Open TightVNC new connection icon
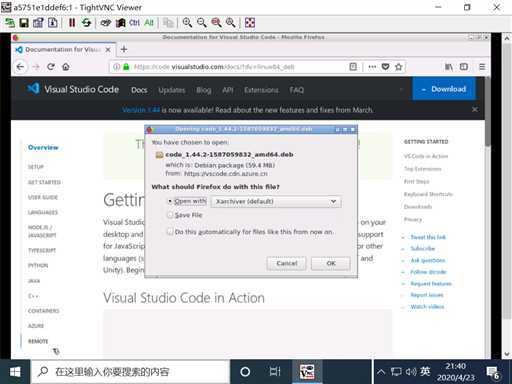The image size is (512, 384). point(9,23)
